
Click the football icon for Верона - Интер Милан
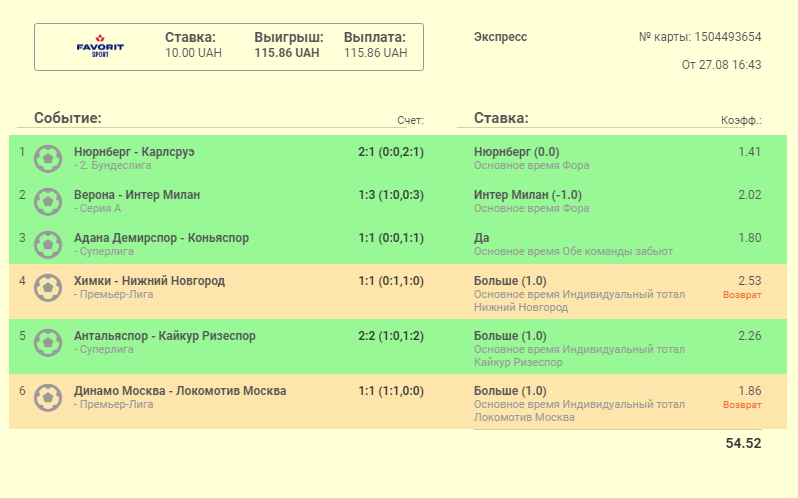(x=48, y=201)
